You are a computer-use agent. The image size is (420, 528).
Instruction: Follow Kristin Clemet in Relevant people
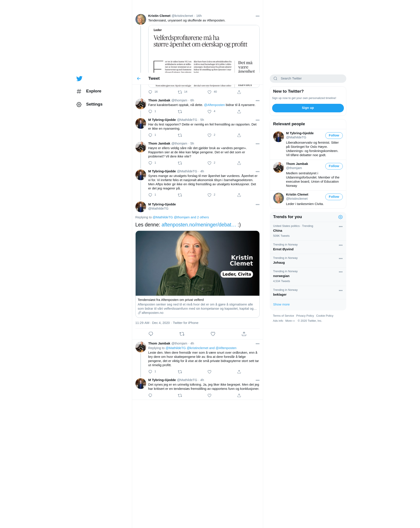[x=334, y=197]
